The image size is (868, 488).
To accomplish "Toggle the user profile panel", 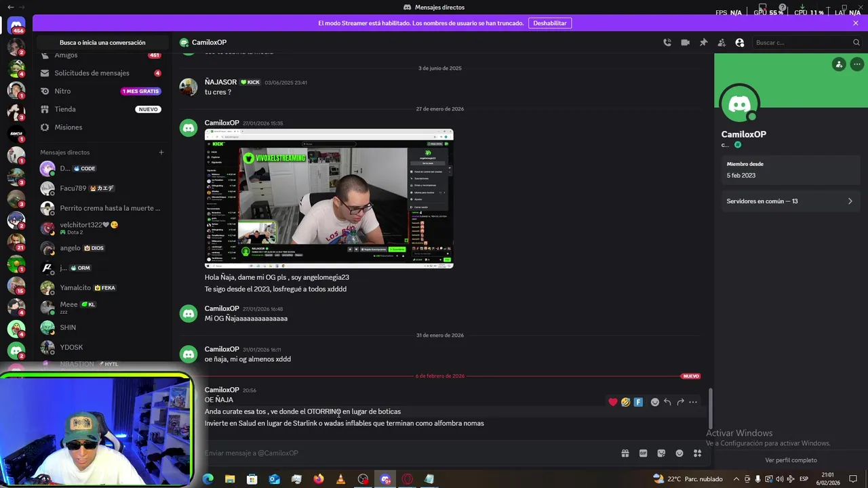I will [x=740, y=43].
